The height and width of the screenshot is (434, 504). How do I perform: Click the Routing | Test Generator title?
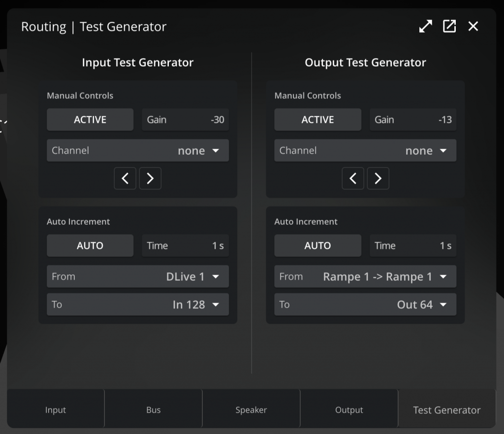coord(94,27)
